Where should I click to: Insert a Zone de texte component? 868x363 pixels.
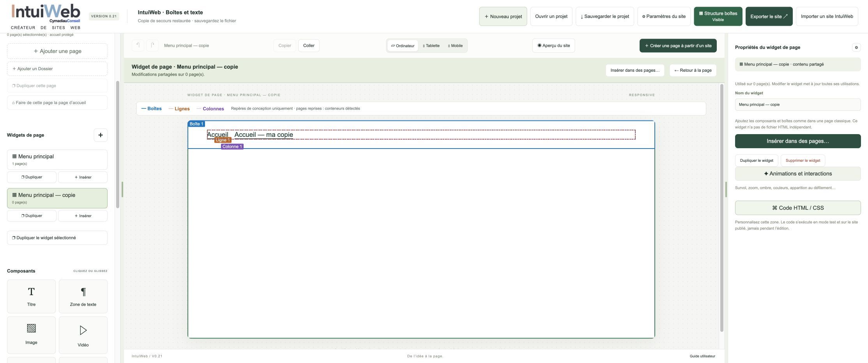click(83, 296)
